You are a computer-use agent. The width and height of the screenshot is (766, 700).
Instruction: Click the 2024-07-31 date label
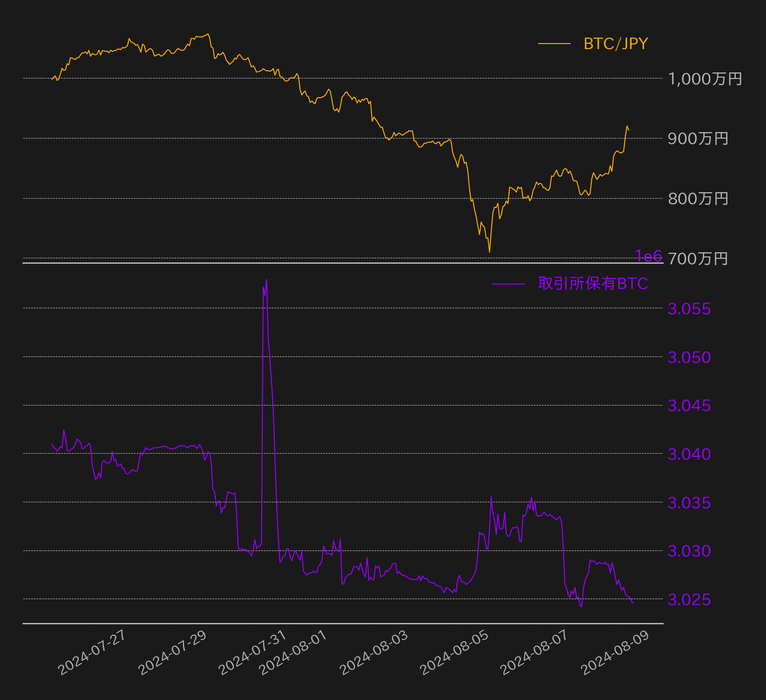(252, 652)
